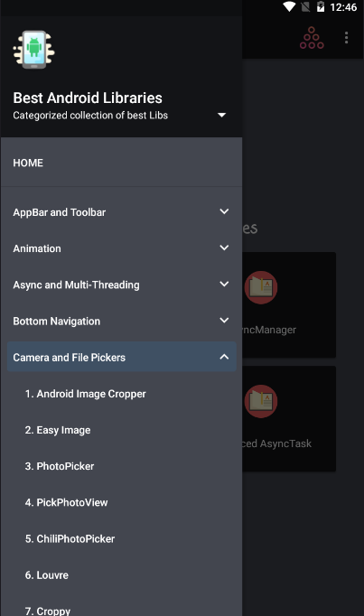Image resolution: width=364 pixels, height=616 pixels.
Task: Tap the red circles pyramid icon
Action: click(312, 38)
